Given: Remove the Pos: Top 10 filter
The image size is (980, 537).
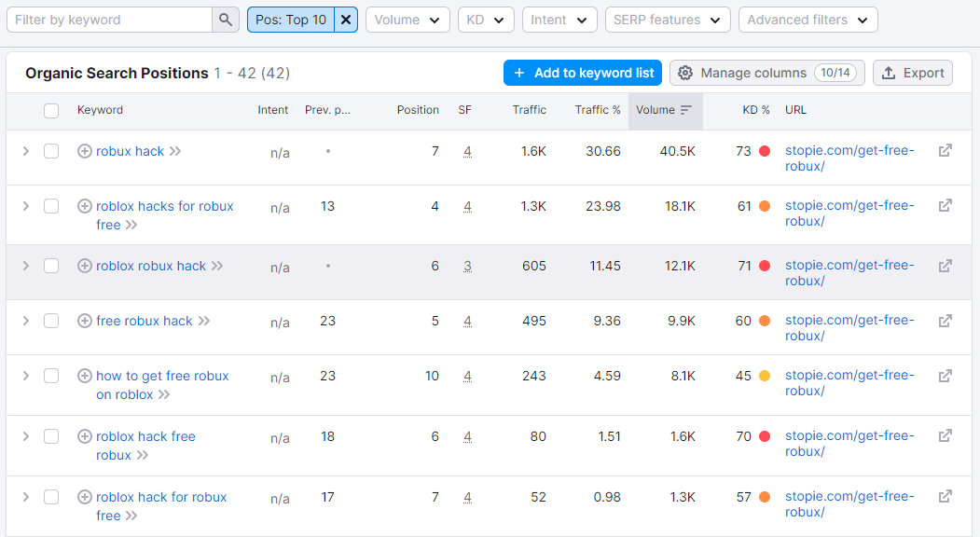Looking at the screenshot, I should pyautogui.click(x=346, y=20).
